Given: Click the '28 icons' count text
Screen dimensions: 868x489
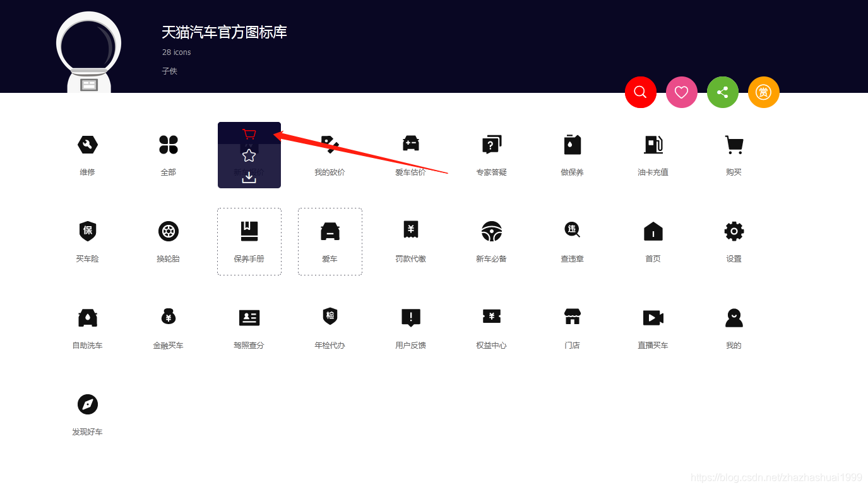Looking at the screenshot, I should [x=176, y=52].
